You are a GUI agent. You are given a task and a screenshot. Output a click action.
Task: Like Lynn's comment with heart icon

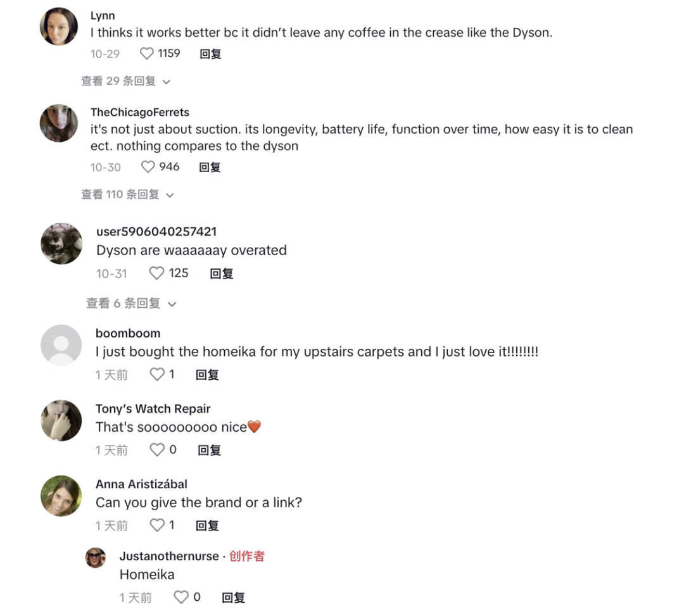[146, 54]
